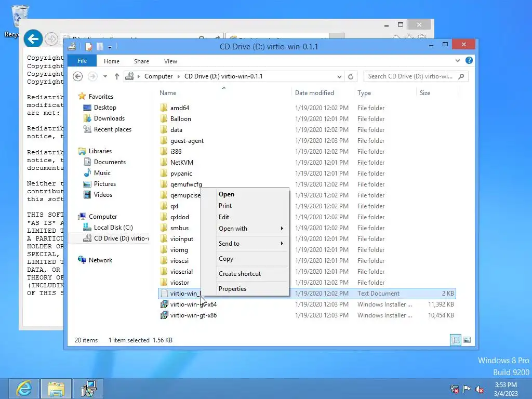
Task: Click the search CD Drive input field
Action: pyautogui.click(x=410, y=76)
